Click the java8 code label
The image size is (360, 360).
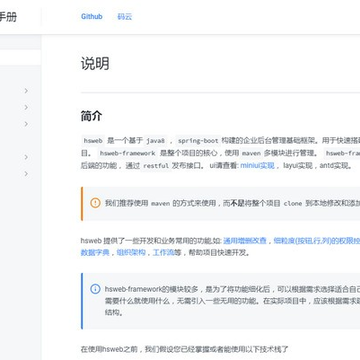coord(155,141)
